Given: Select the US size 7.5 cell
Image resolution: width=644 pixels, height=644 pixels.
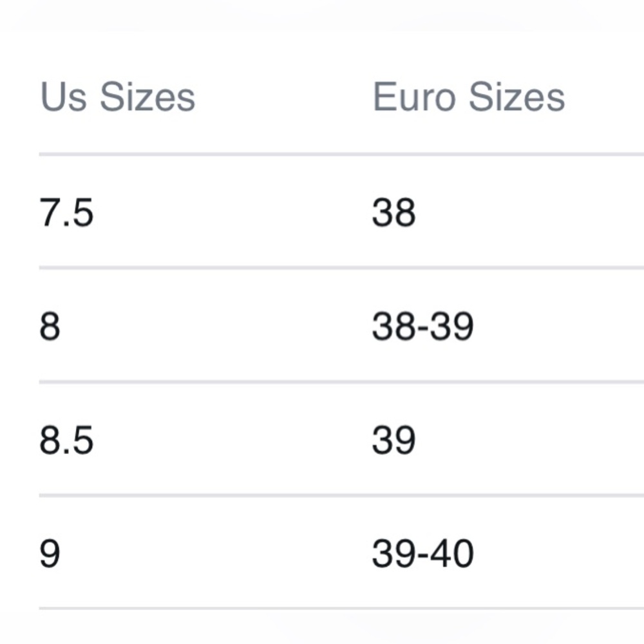Looking at the screenshot, I should [x=66, y=213].
